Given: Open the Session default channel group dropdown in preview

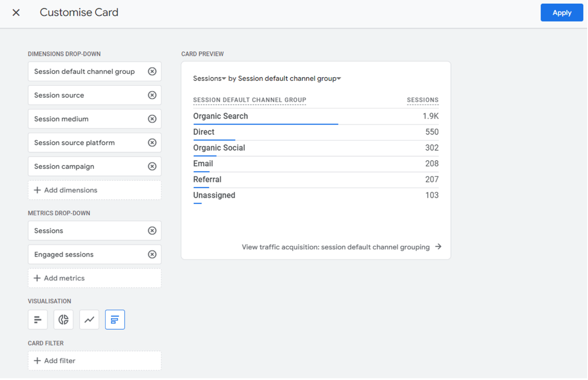Looking at the screenshot, I should 290,79.
